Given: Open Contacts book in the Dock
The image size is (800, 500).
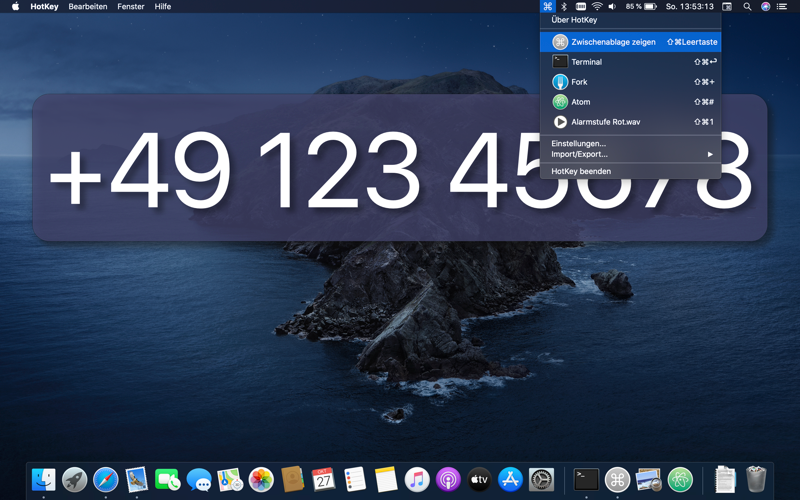Looking at the screenshot, I should 292,479.
